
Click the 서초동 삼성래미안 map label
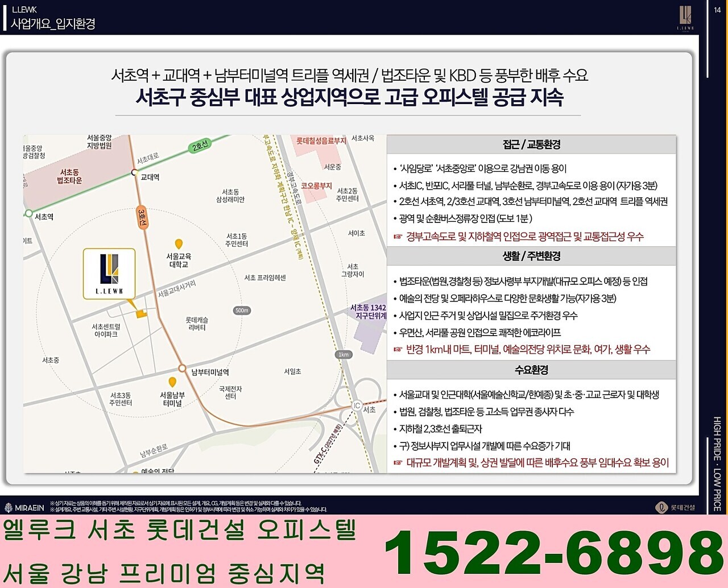[x=230, y=196]
